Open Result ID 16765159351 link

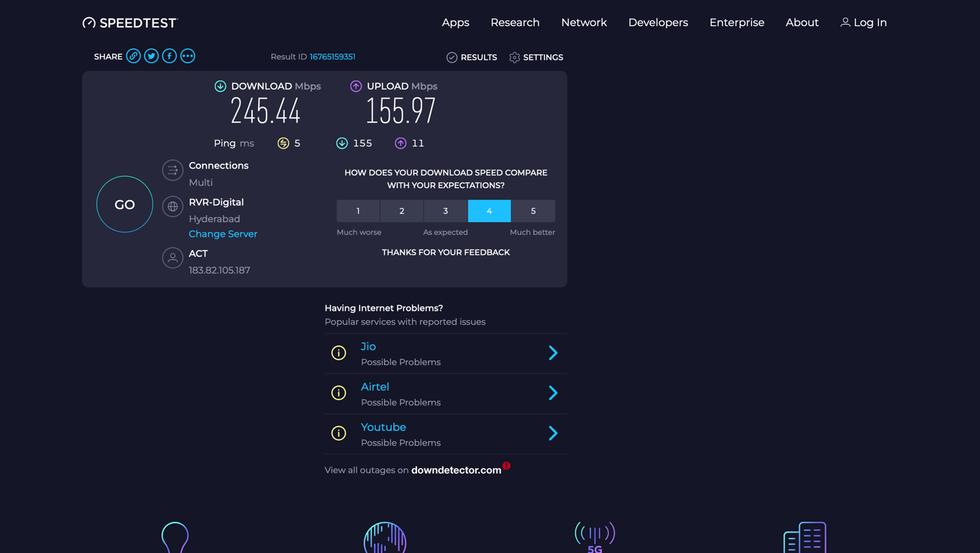[332, 57]
